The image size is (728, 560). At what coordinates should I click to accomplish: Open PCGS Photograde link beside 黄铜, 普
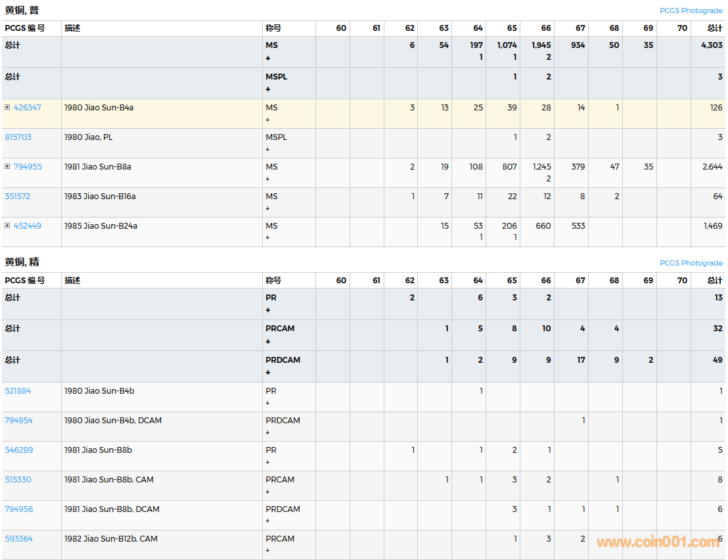691,11
